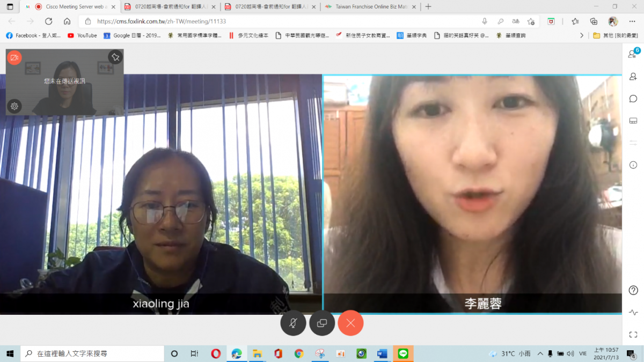View connection diagnostics icon
644x362 pixels.
633,312
